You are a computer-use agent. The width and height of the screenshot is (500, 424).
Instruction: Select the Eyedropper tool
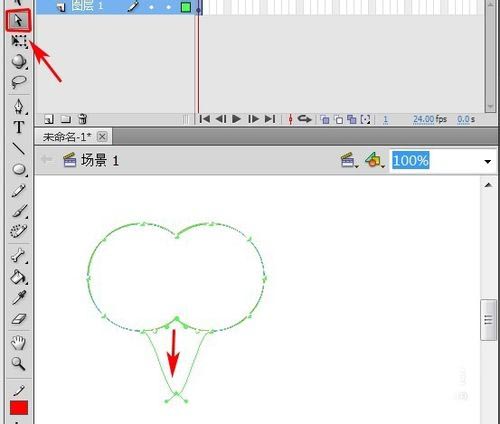tap(19, 298)
